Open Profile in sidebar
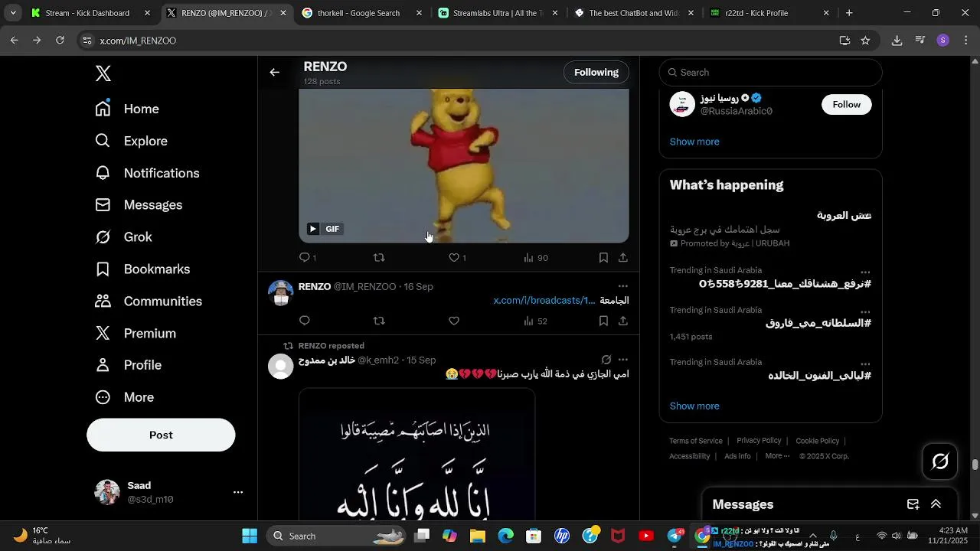The height and width of the screenshot is (551, 980). (x=128, y=365)
